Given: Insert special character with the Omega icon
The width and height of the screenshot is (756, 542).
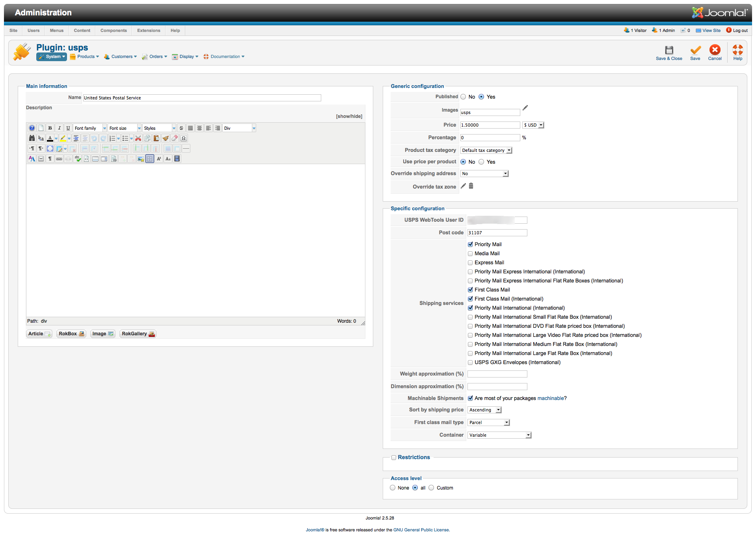Looking at the screenshot, I should (184, 138).
